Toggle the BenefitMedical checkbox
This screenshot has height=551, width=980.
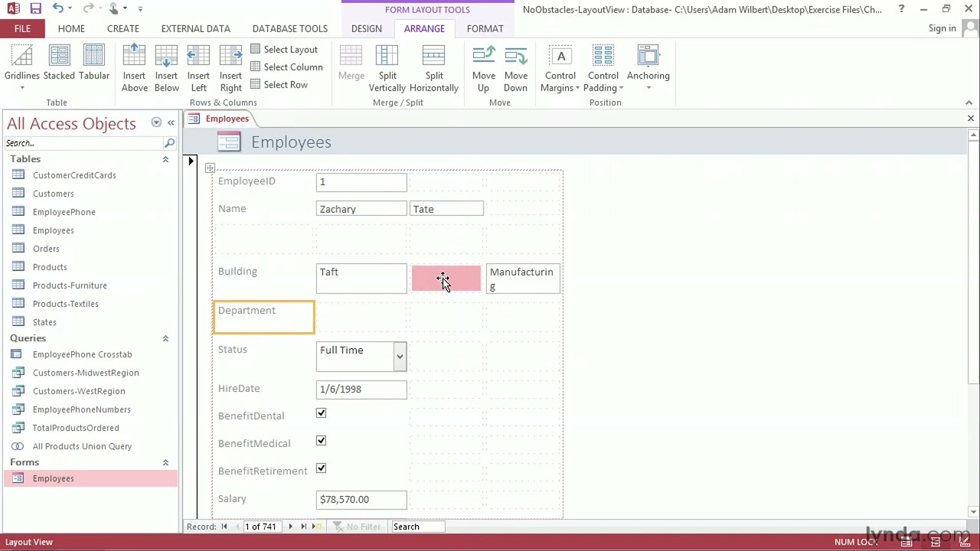pyautogui.click(x=321, y=441)
